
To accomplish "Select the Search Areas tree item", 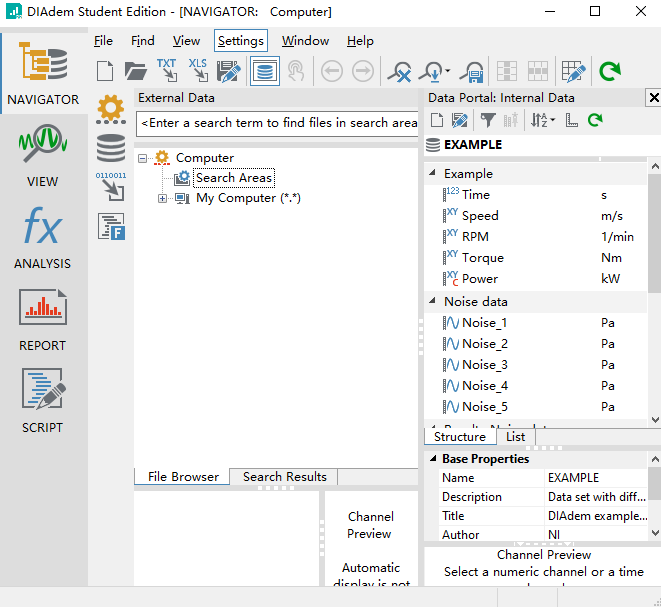I will pos(234,178).
